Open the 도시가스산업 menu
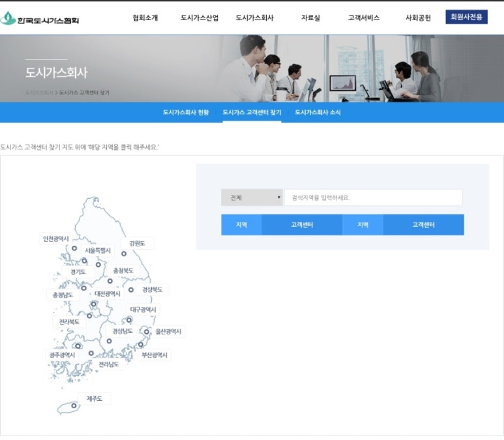Screen dimensions: 504x440 tap(200, 18)
